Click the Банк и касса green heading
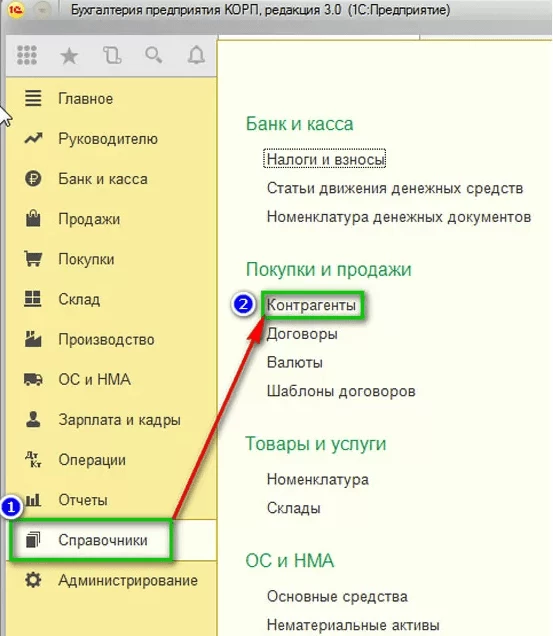The width and height of the screenshot is (553, 636). point(299,124)
